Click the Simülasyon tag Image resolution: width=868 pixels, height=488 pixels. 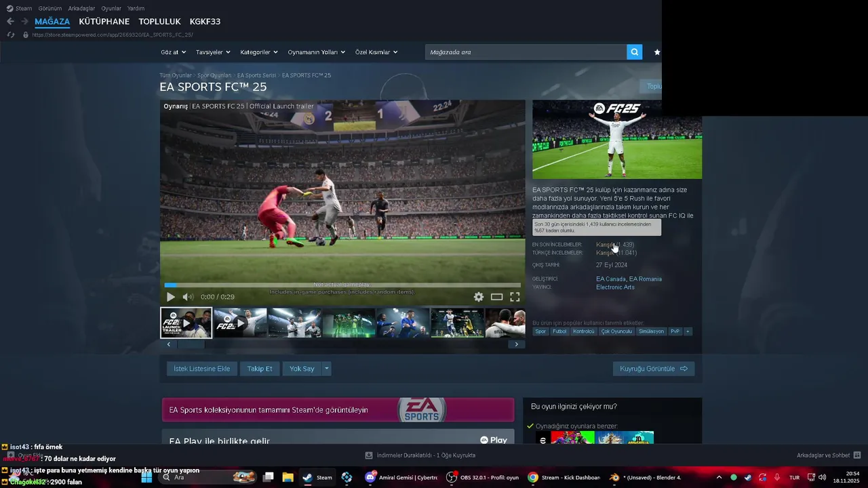click(x=651, y=331)
